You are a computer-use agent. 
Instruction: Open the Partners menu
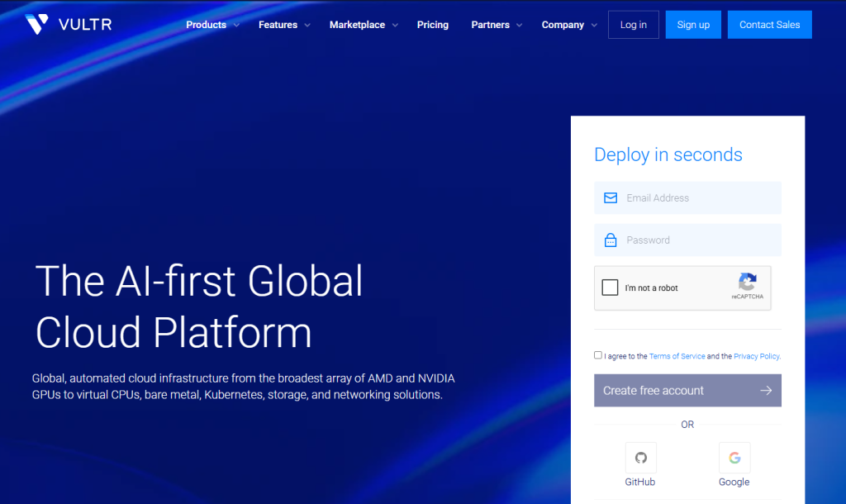[x=491, y=25]
